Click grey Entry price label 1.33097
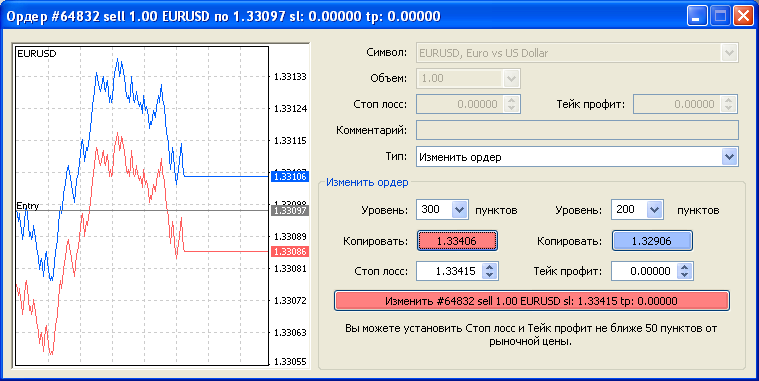 290,211
